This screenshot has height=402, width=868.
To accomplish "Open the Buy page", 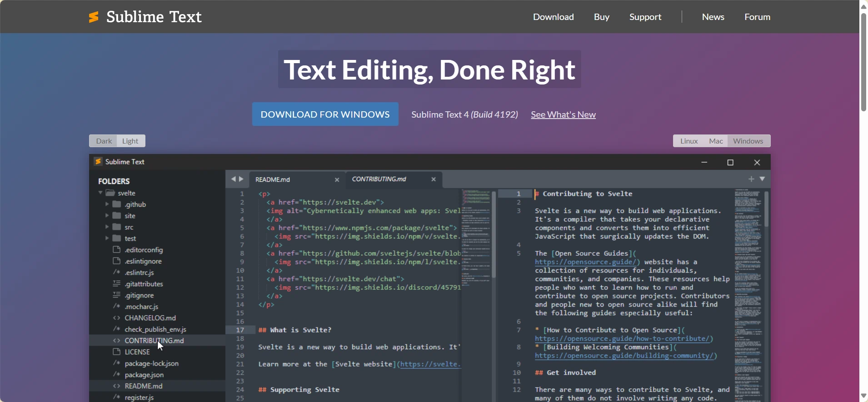I will click(601, 17).
